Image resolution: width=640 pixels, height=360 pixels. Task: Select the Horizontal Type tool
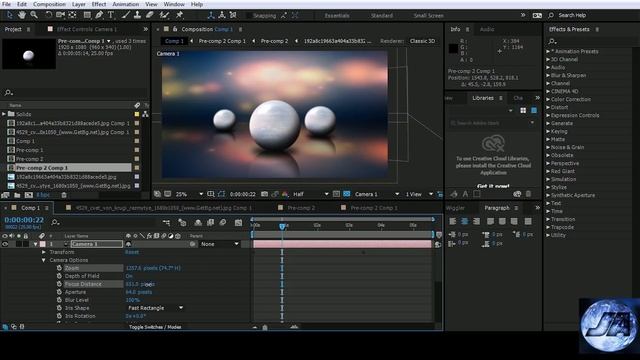[x=111, y=15]
